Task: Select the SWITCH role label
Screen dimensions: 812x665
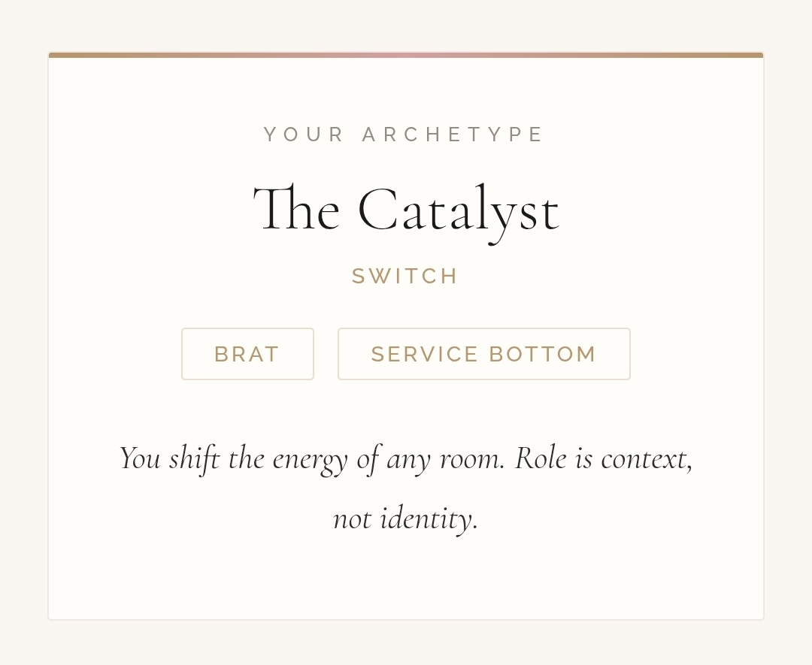Action: 405,277
